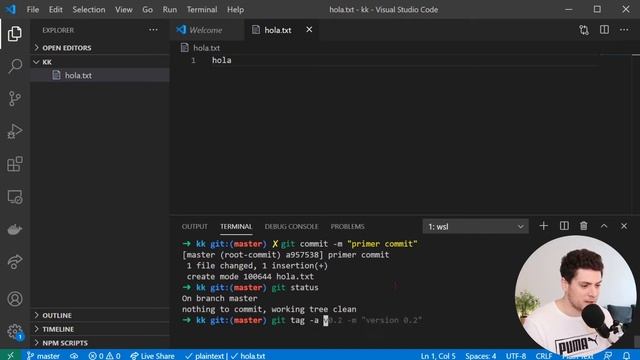
Task: Create a new terminal with plus icon
Action: 543,226
